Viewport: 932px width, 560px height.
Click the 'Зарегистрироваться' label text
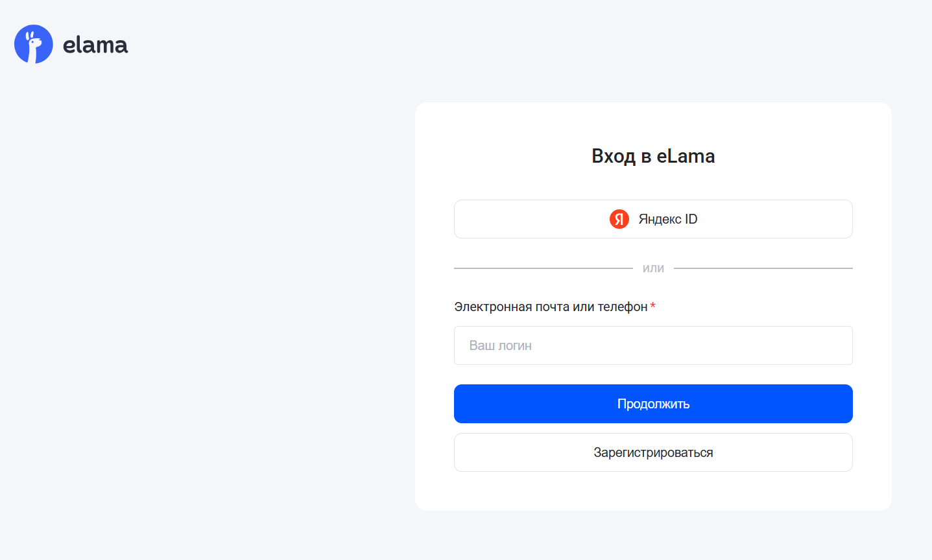click(x=653, y=452)
